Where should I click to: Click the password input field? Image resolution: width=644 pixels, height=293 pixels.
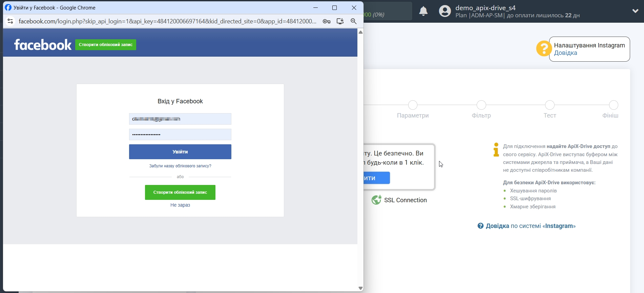[x=180, y=134]
